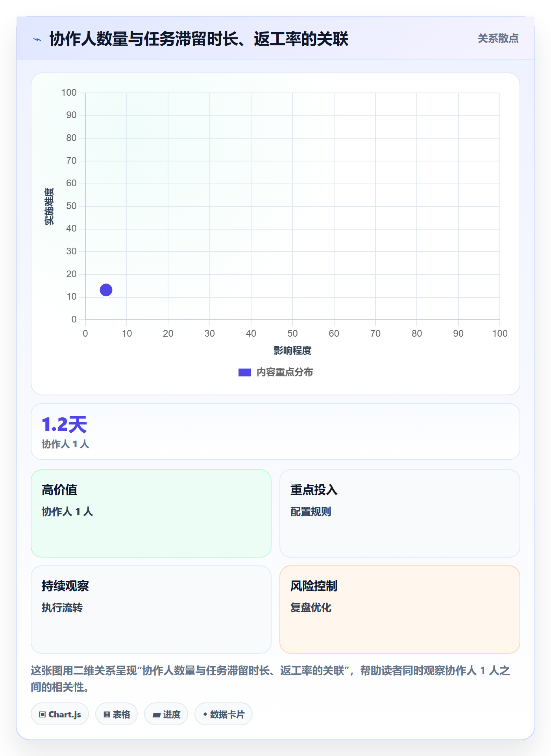
Task: Click the "影响程度" x-axis title
Action: [x=292, y=350]
